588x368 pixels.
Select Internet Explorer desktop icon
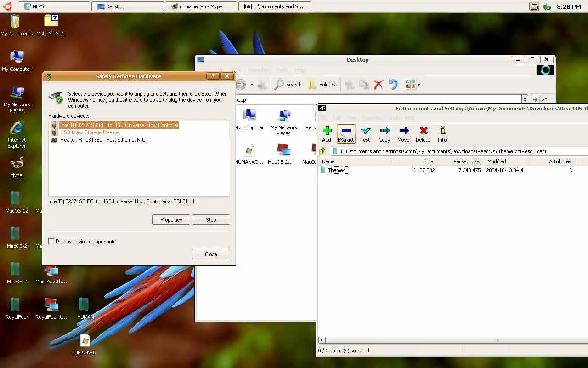tap(17, 135)
